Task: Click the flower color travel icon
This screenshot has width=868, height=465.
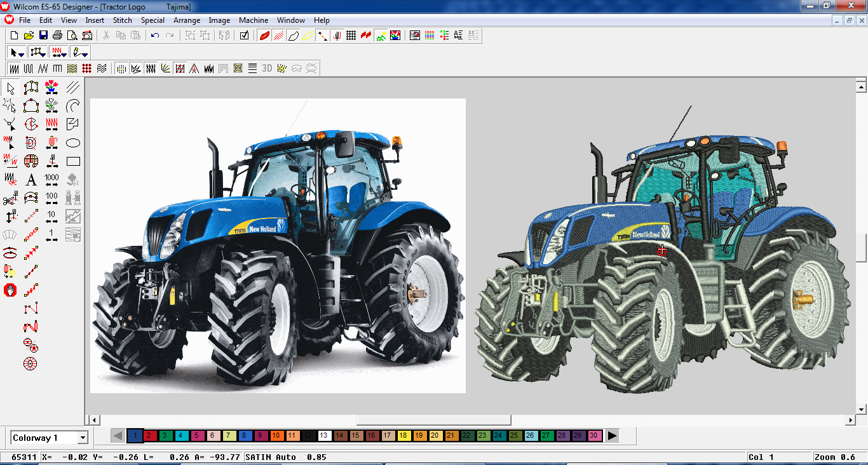Action: (x=51, y=88)
